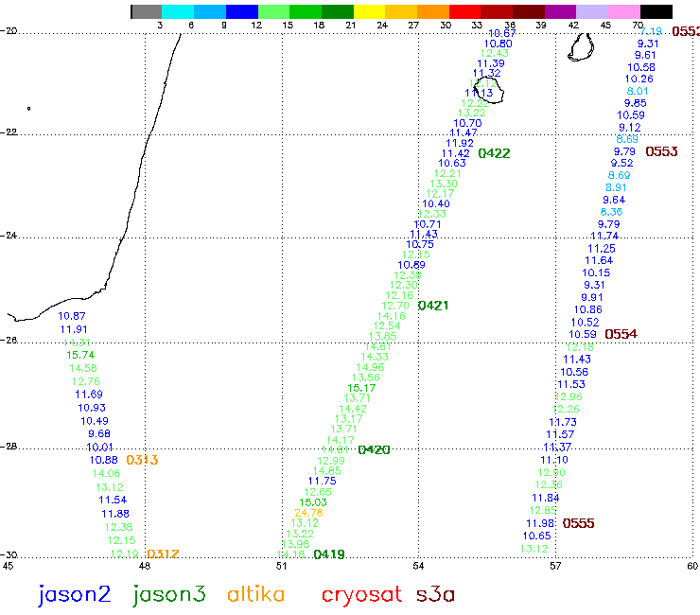Select the value 13.30

point(444,184)
